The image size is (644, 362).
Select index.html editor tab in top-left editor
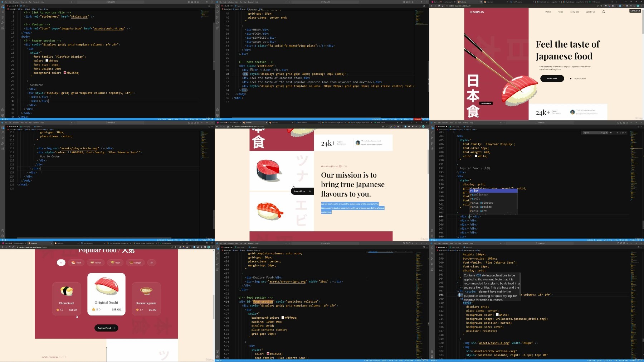13,6
